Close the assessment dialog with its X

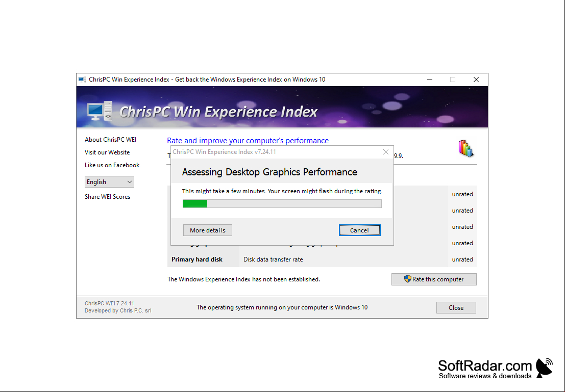pyautogui.click(x=385, y=152)
